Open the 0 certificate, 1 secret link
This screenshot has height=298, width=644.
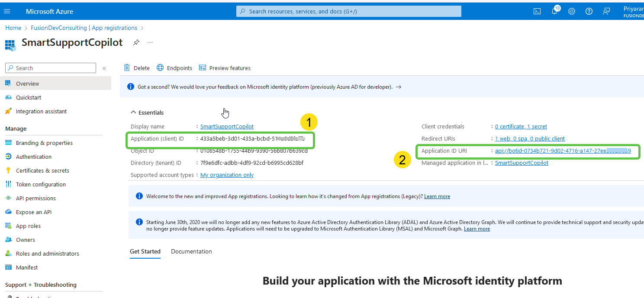[x=521, y=126]
